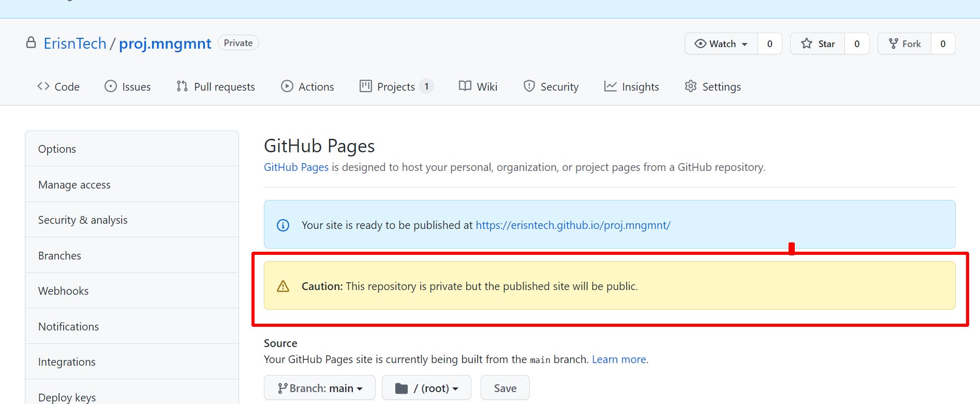Click the branch icon in Branch button
Image resolution: width=980 pixels, height=404 pixels.
coord(283,388)
